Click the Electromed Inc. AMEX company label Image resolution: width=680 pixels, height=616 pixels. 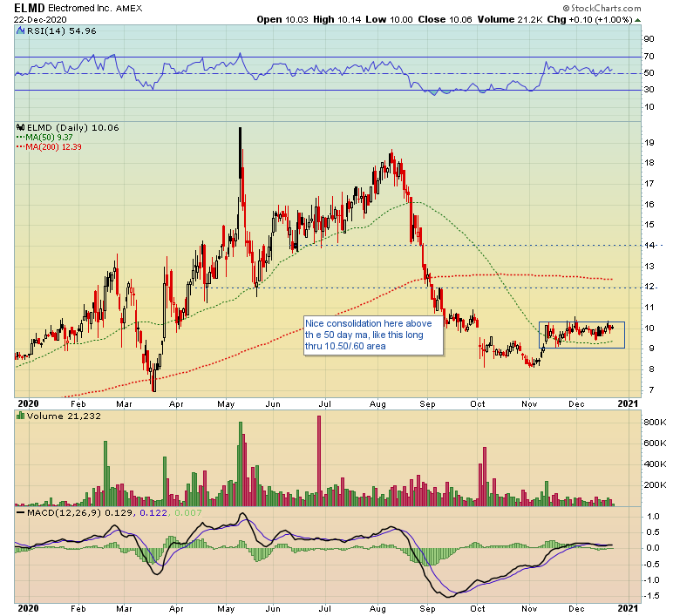95,8
